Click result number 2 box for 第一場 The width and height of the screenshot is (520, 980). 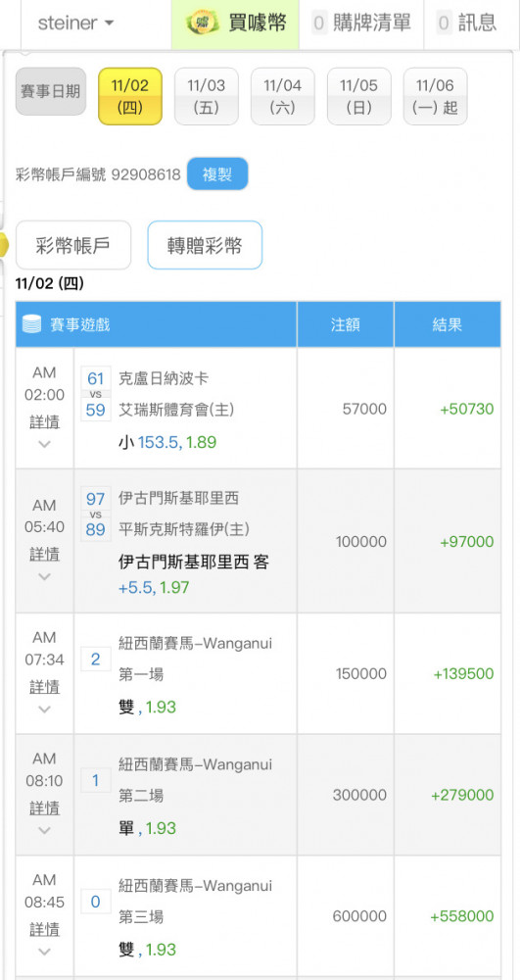pyautogui.click(x=96, y=660)
